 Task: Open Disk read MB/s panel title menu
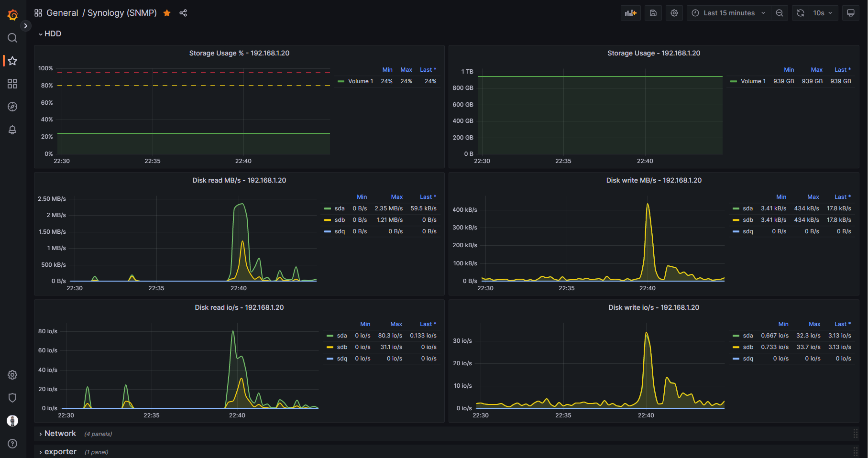click(x=239, y=180)
